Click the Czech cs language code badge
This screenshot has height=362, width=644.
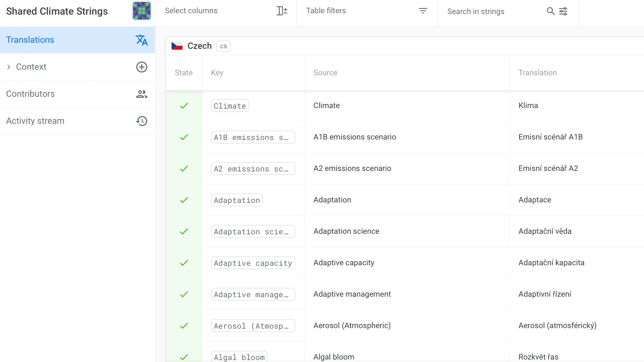(223, 46)
